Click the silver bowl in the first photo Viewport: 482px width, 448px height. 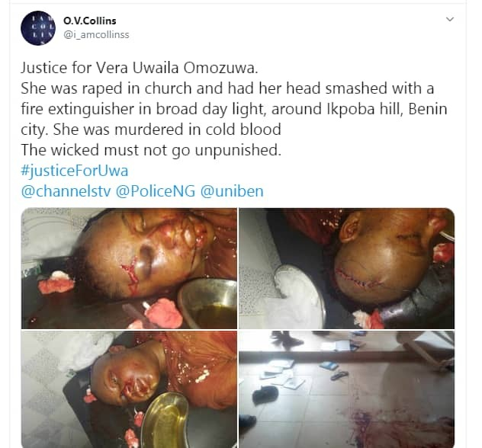click(207, 304)
